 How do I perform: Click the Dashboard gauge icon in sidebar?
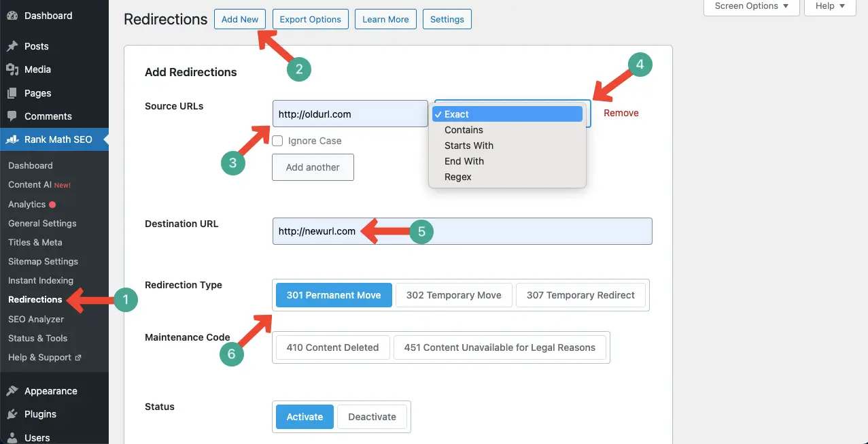(12, 16)
